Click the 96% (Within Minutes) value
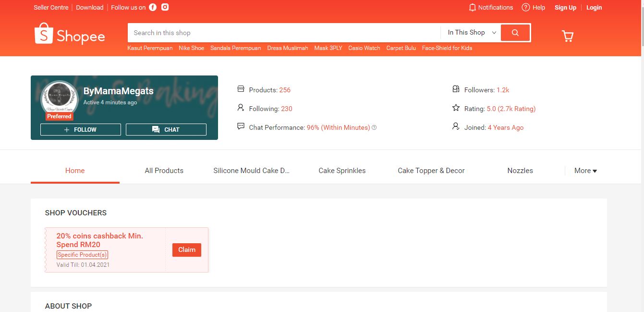 pos(338,127)
